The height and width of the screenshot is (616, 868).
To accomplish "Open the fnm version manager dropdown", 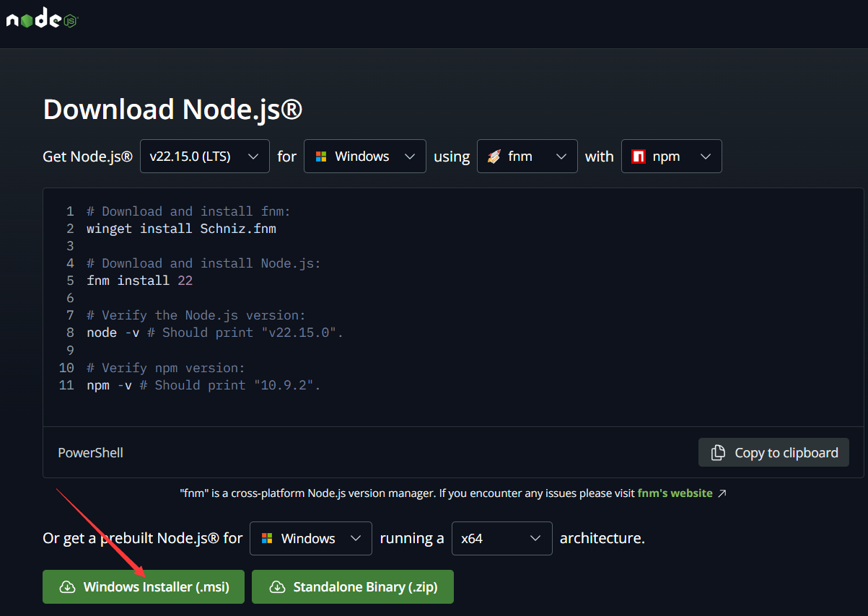I will coord(527,156).
